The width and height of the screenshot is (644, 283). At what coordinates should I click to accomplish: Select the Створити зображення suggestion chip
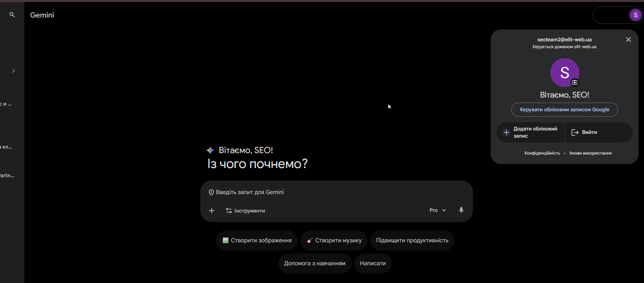[x=257, y=241]
